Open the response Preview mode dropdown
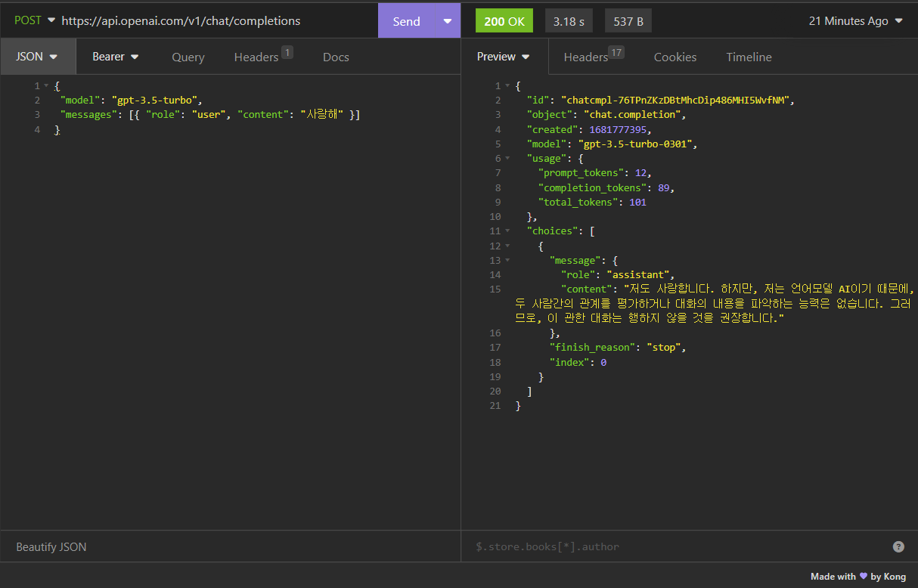 504,56
